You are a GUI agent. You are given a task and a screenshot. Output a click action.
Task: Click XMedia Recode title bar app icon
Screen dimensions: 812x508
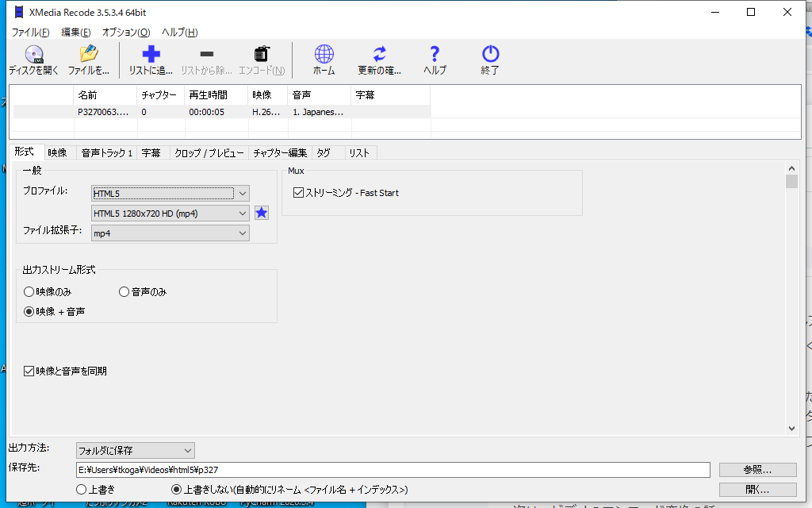pos(19,12)
